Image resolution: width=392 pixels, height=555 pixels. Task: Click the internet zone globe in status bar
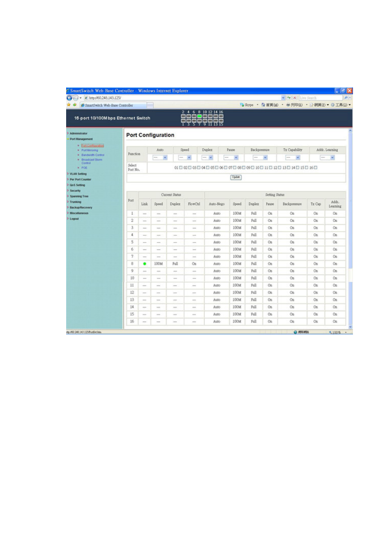pos(295,332)
